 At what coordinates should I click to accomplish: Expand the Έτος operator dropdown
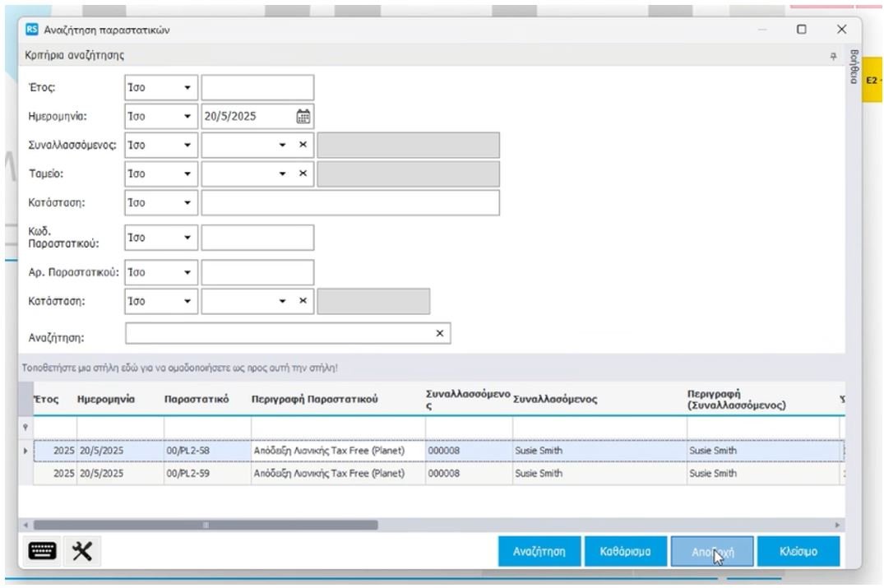pyautogui.click(x=187, y=87)
